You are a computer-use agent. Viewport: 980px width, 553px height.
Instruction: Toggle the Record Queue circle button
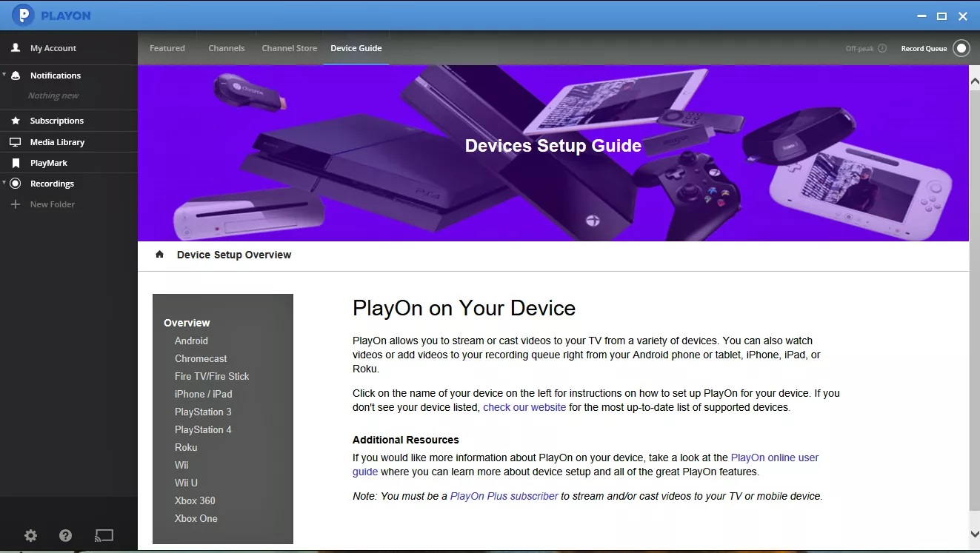coord(961,49)
